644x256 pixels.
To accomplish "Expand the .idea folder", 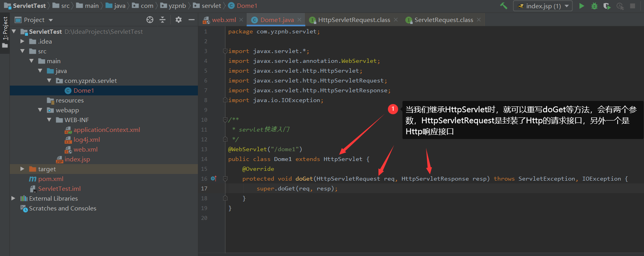I will point(22,41).
